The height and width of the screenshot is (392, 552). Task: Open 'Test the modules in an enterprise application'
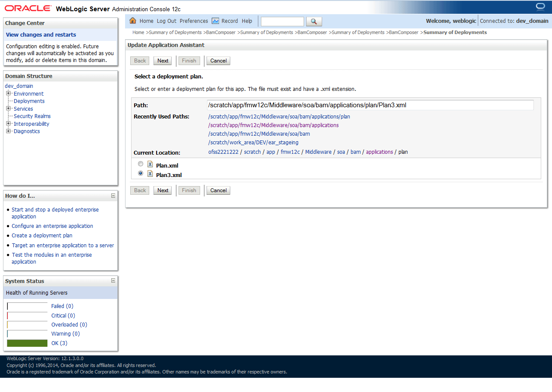point(52,258)
